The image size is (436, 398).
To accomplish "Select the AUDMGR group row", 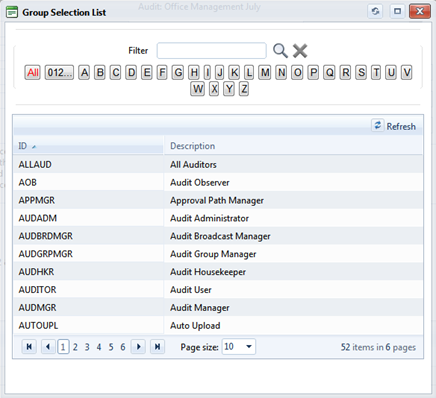I will click(218, 307).
